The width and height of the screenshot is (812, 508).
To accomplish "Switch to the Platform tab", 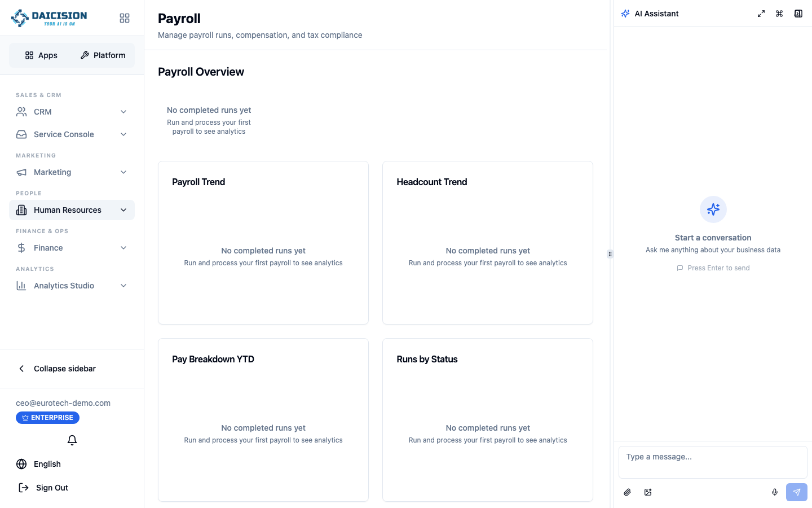I will pos(103,55).
